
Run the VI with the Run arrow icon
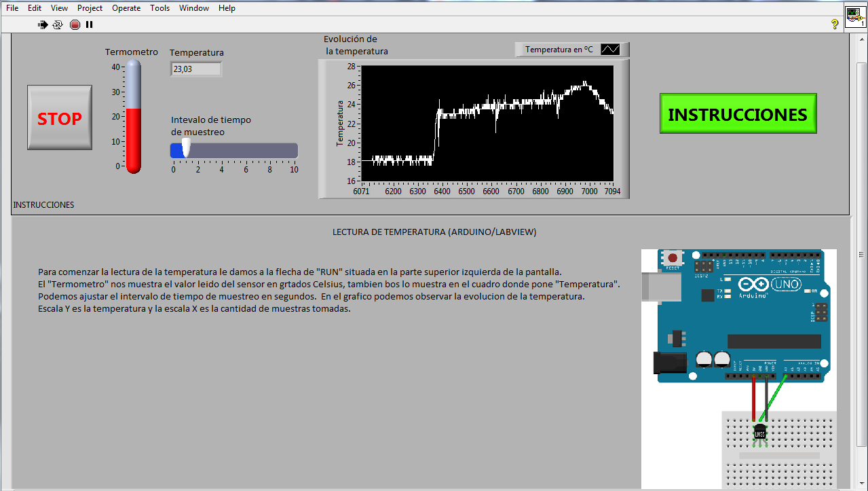point(42,24)
